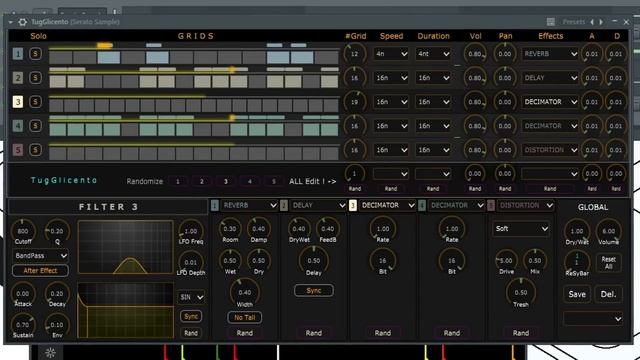Viewport: 640px width, 360px height.
Task: Click third step cell in grid row 1
Action: (109, 58)
